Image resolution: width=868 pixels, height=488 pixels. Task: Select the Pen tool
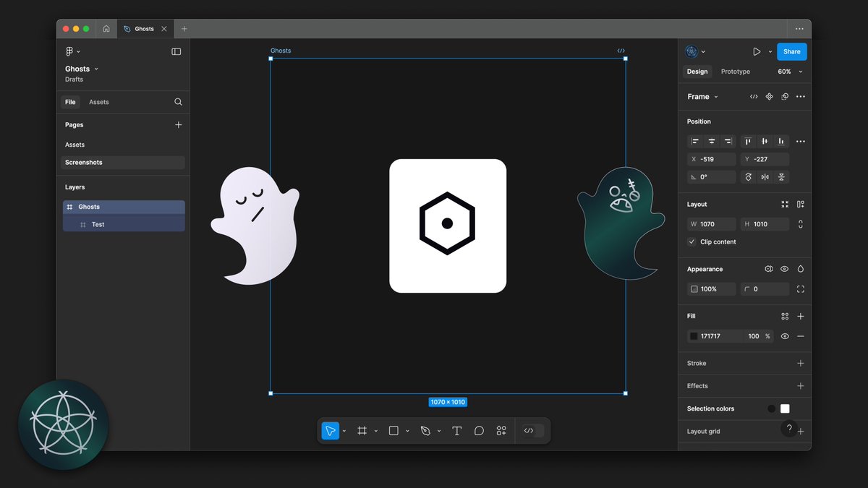425,431
